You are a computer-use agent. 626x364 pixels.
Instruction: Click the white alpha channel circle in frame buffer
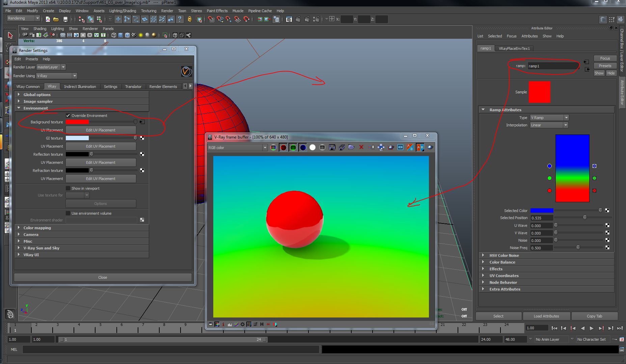click(x=312, y=147)
